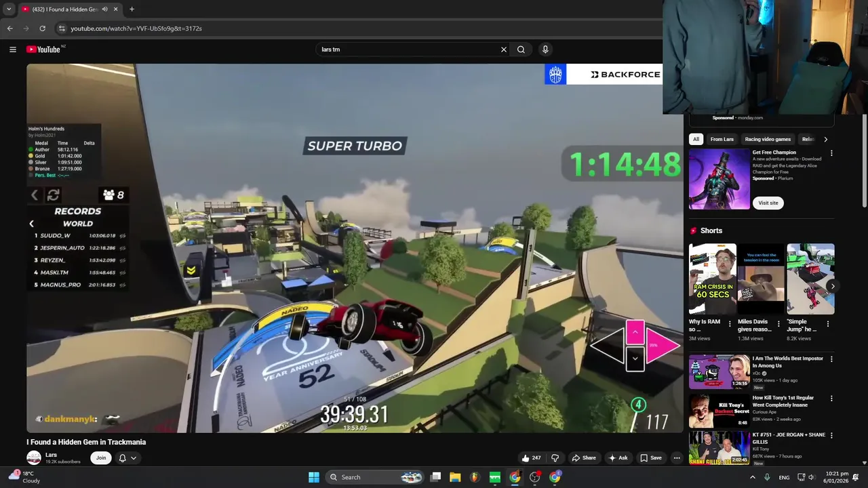Open a new browser tab
Image resolution: width=868 pixels, height=488 pixels.
pyautogui.click(x=132, y=9)
